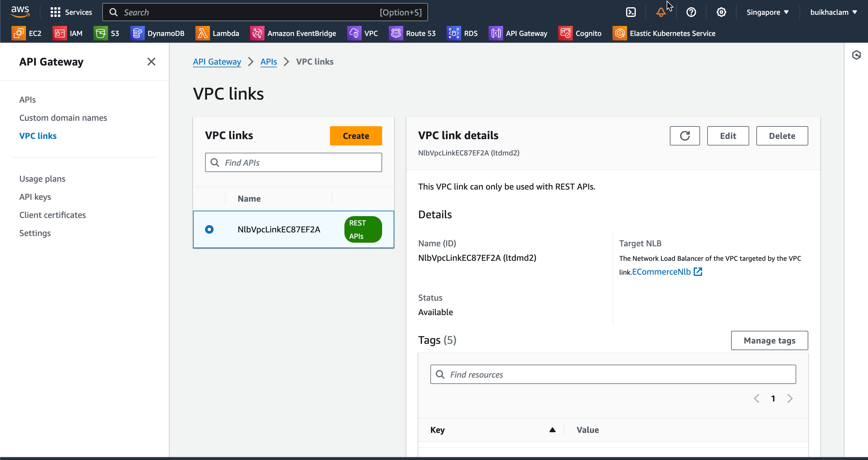
Task: Open Custom domain names in sidebar
Action: tap(63, 118)
